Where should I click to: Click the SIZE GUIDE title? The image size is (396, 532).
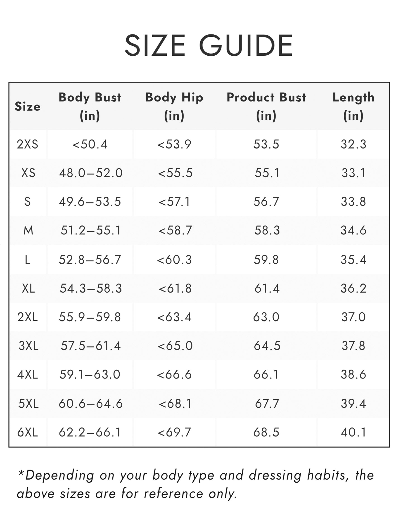209,45
